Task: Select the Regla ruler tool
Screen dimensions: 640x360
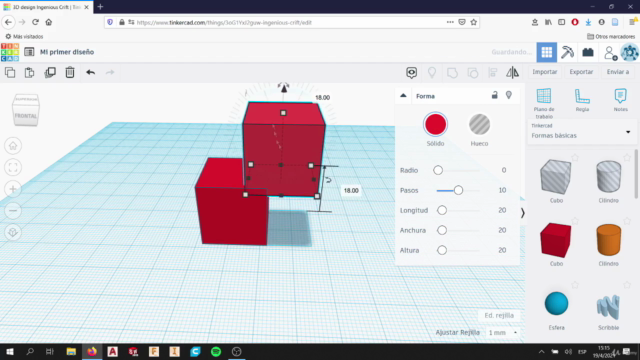Action: tap(582, 100)
